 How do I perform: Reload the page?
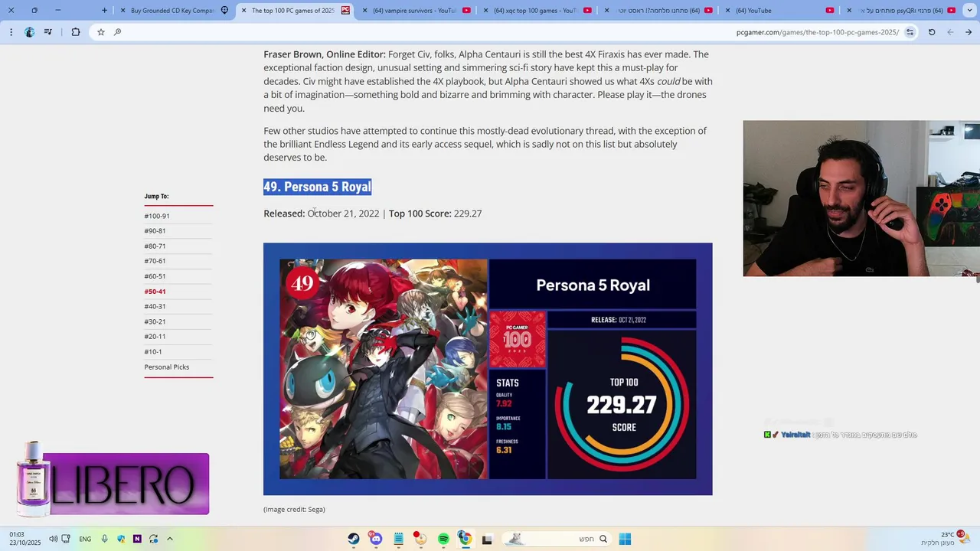932,32
